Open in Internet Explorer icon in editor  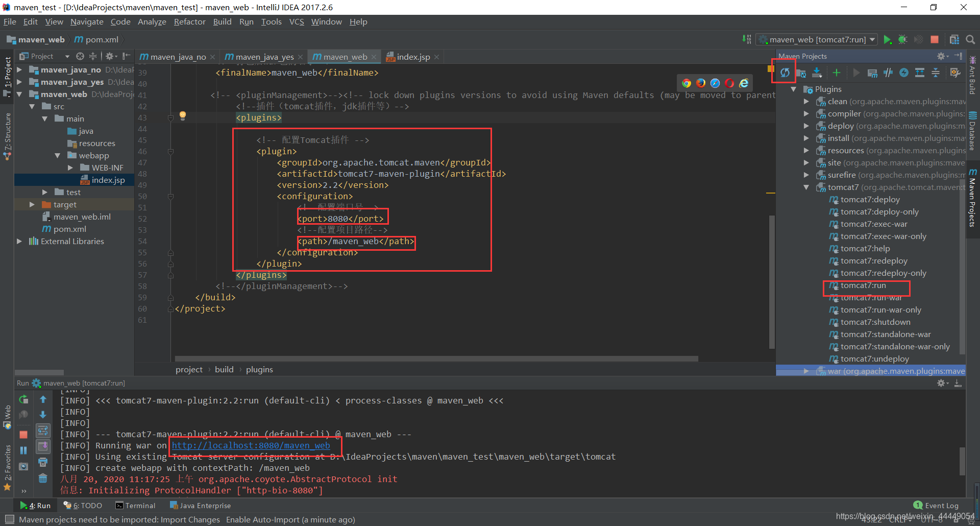744,83
